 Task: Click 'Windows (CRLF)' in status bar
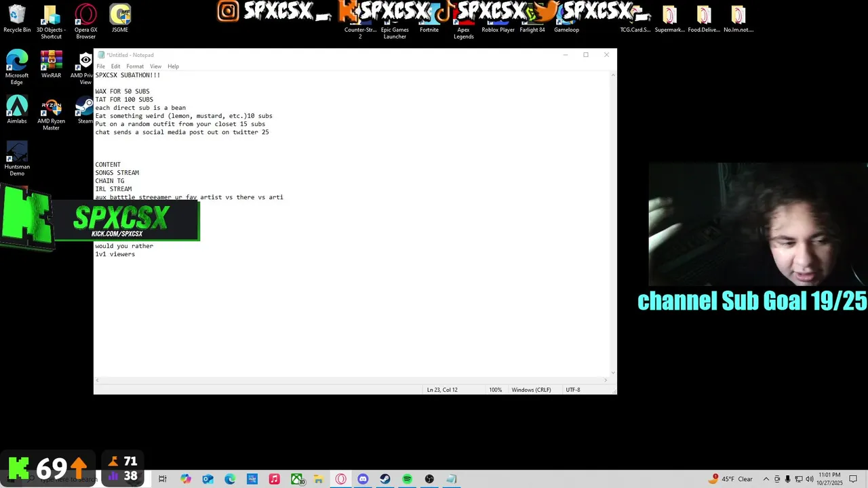tap(531, 390)
